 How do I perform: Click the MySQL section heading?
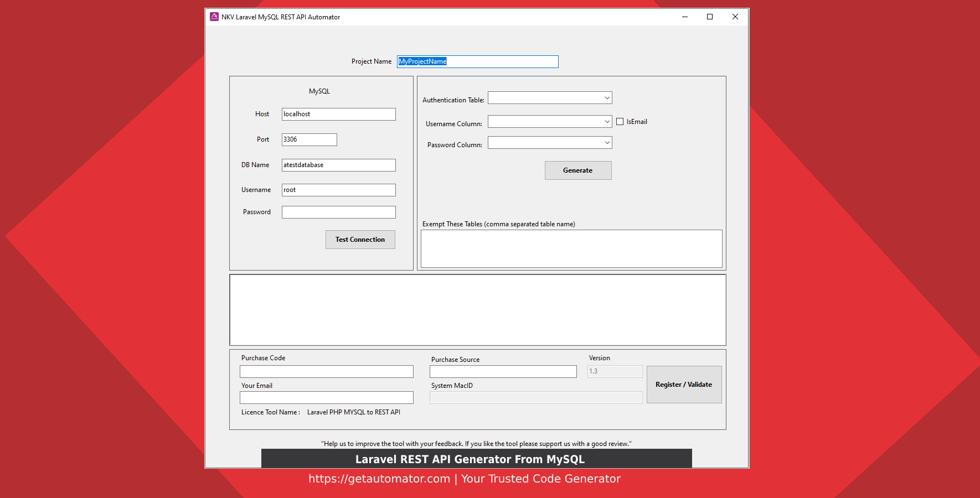click(x=319, y=91)
